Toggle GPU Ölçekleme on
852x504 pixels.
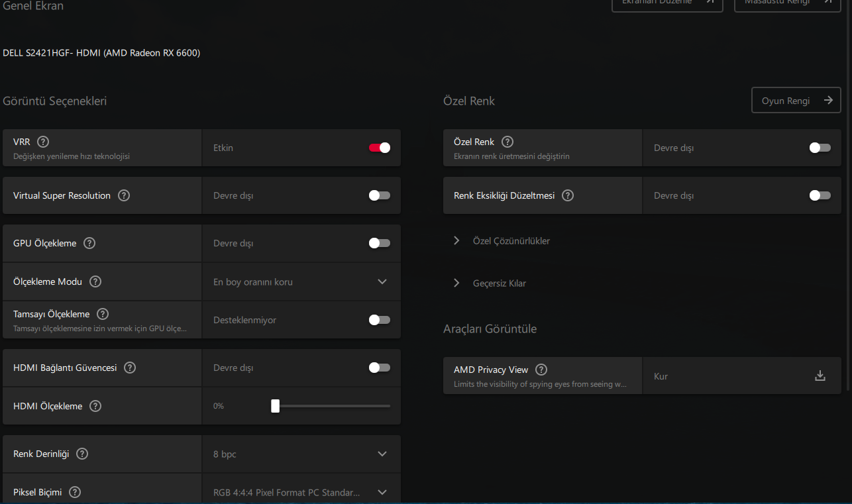pos(380,243)
